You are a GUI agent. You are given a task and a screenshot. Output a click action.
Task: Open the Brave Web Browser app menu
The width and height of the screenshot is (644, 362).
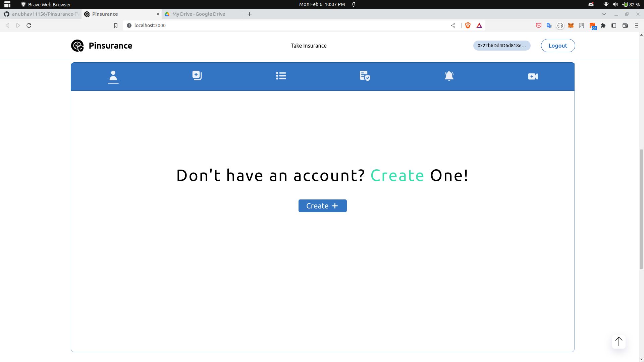point(46,4)
